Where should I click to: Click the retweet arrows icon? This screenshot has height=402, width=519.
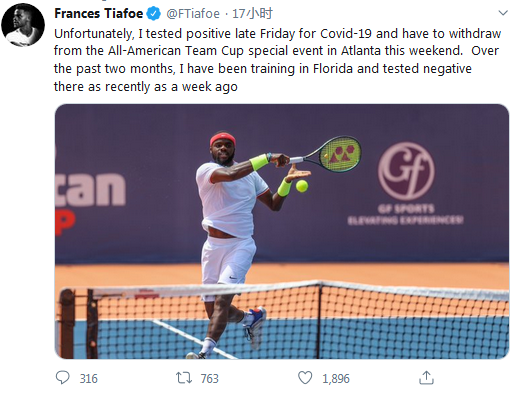pos(184,378)
